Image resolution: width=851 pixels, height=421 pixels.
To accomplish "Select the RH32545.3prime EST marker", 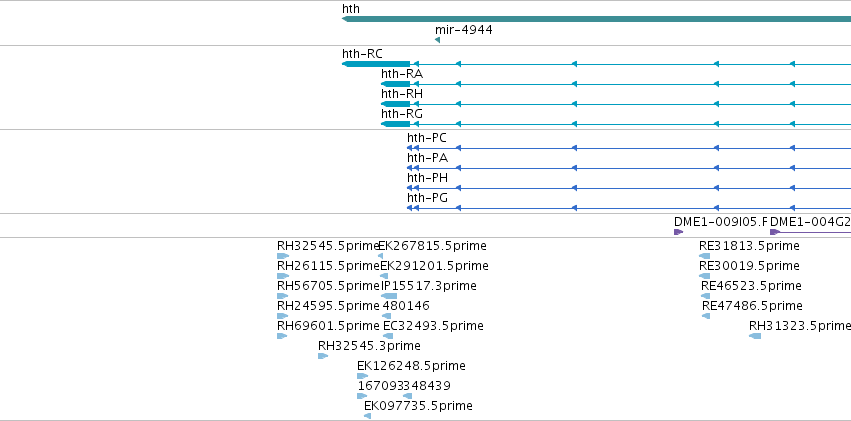I will point(323,356).
